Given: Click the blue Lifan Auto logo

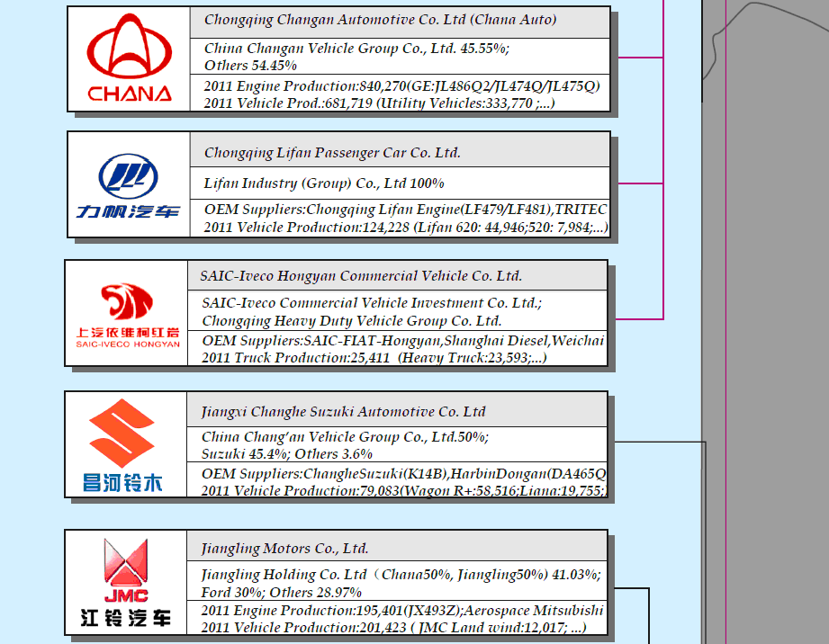Looking at the screenshot, I should [128, 186].
